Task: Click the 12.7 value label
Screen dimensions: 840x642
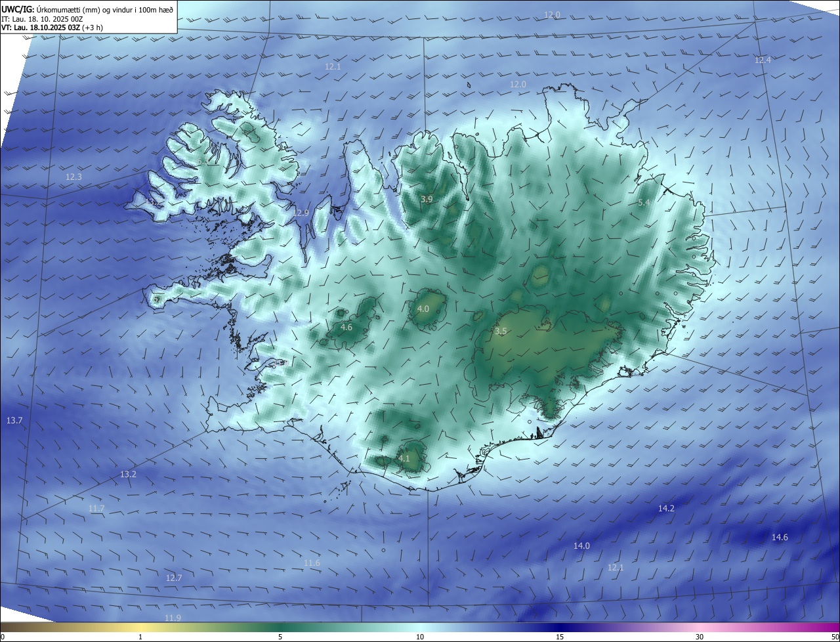Action: 174,578
